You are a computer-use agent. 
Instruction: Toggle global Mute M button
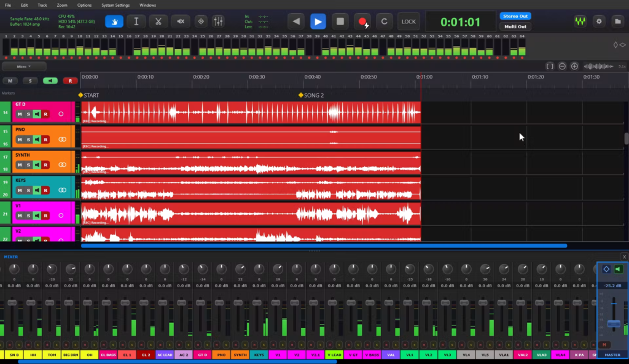[10, 81]
